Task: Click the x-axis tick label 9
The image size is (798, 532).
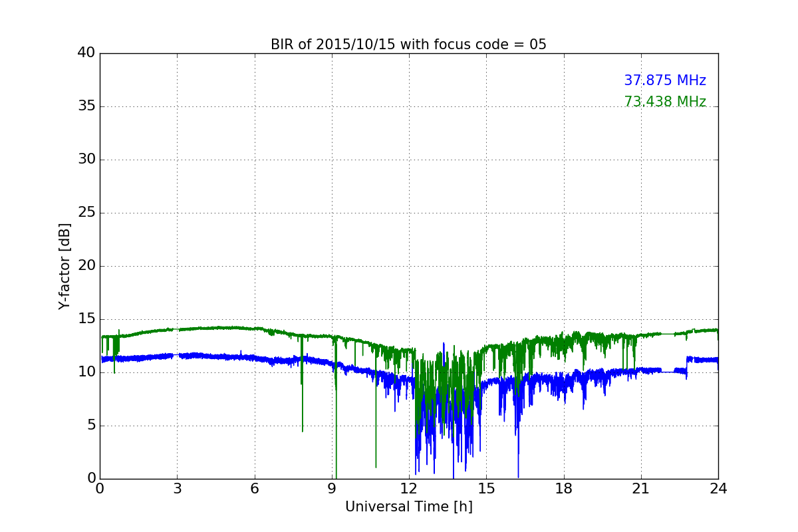Action: [332, 489]
